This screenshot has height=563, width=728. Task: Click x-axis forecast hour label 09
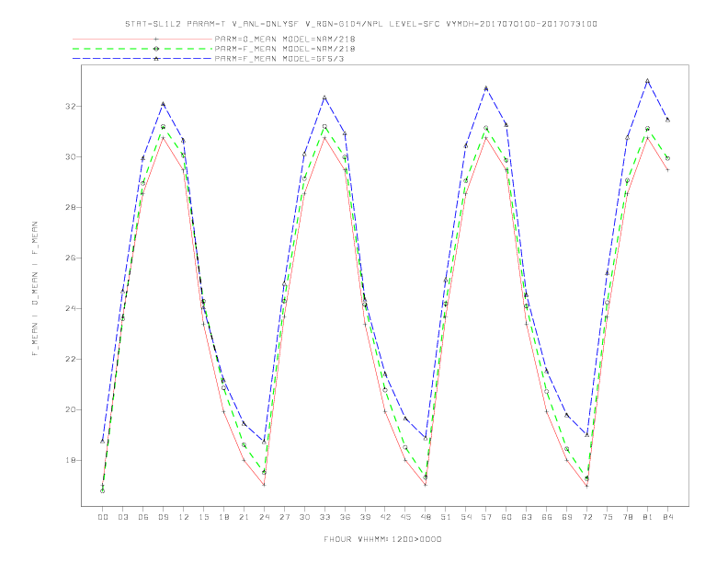click(163, 517)
